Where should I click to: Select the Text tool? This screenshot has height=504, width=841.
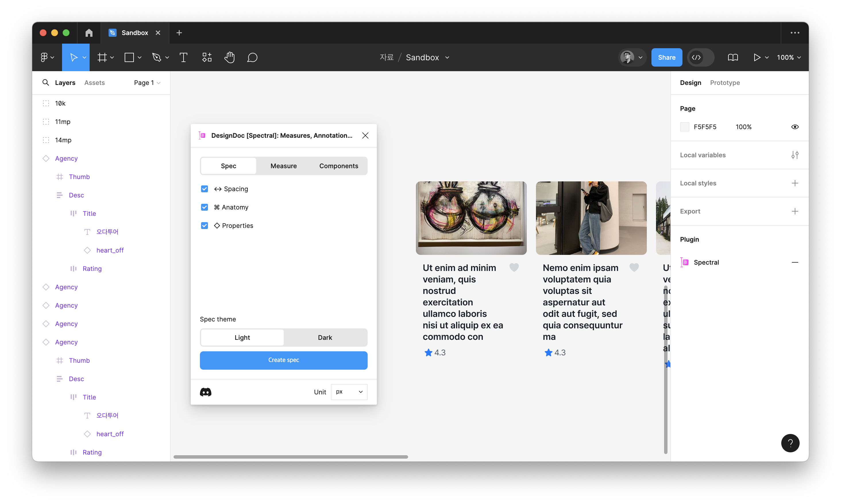184,57
